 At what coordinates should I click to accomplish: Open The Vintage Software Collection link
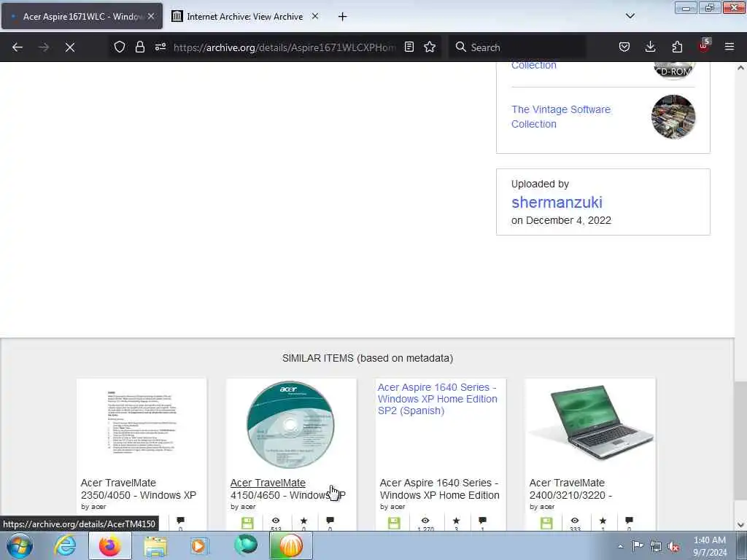coord(561,117)
